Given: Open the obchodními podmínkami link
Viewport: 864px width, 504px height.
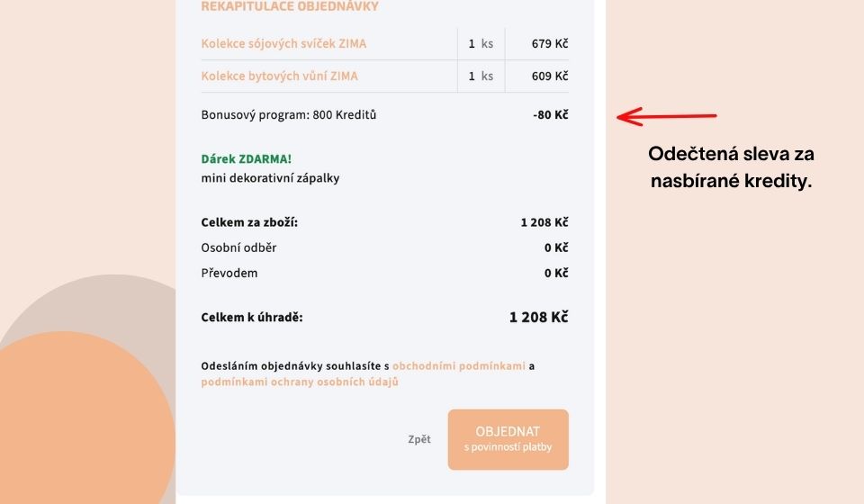Looking at the screenshot, I should pyautogui.click(x=458, y=366).
